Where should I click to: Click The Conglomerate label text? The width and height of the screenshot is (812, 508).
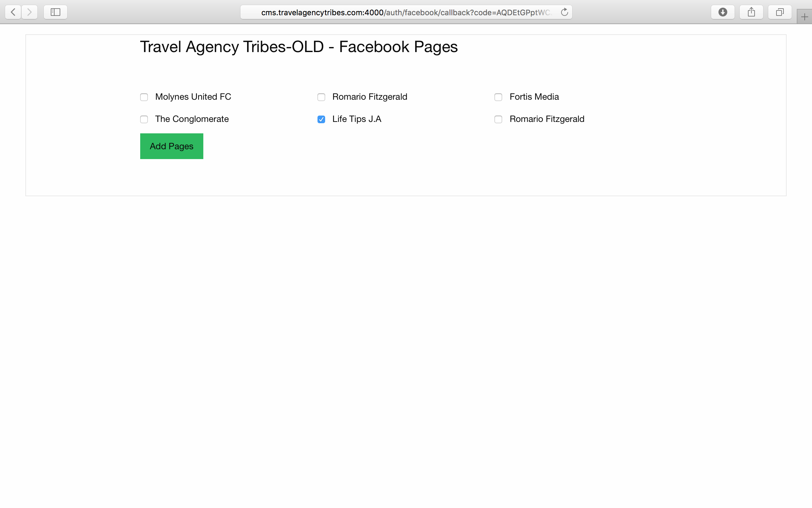click(x=192, y=119)
